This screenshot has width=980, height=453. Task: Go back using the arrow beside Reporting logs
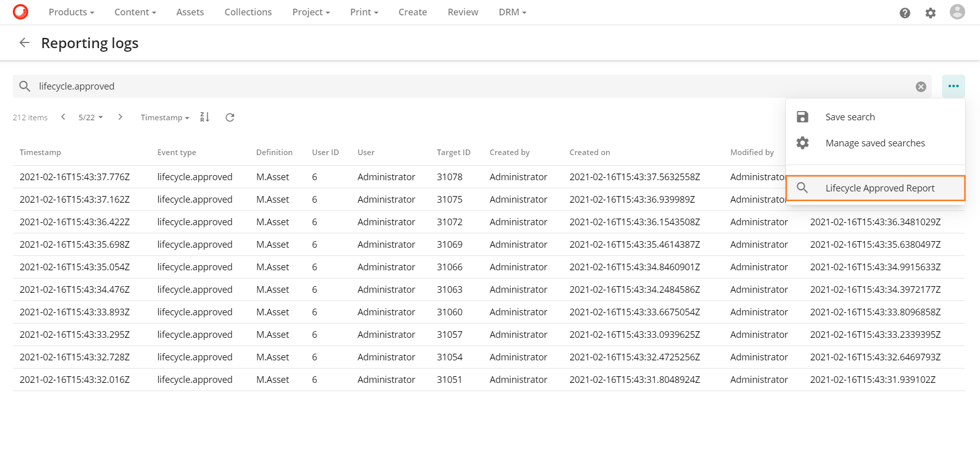click(24, 43)
